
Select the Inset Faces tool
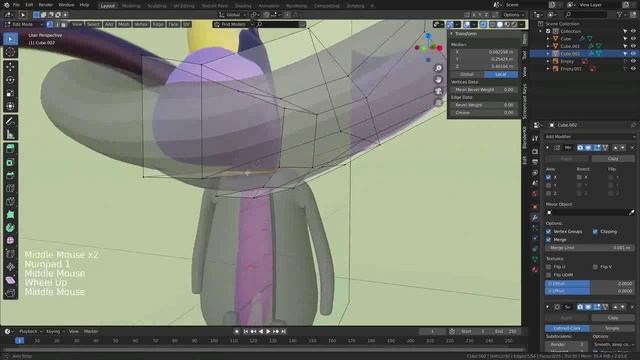(10, 176)
